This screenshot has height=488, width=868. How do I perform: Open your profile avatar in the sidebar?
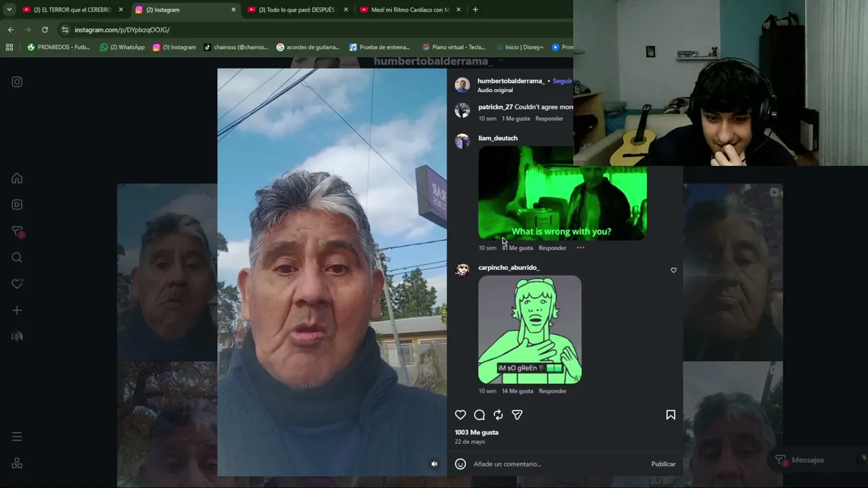(17, 337)
